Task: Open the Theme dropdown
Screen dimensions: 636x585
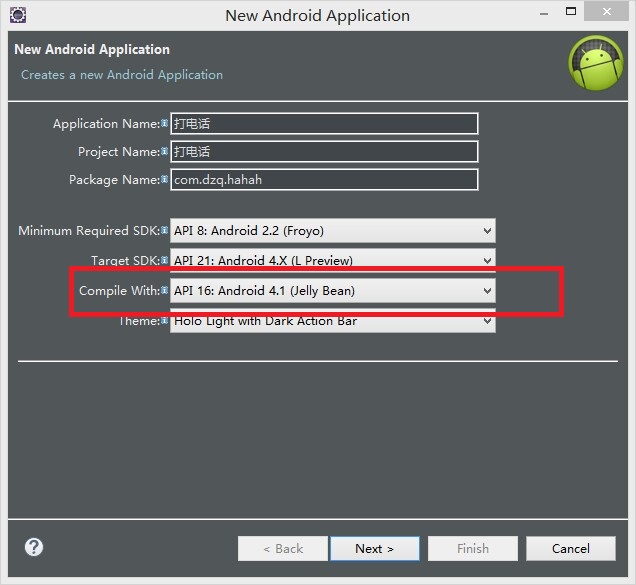Action: pyautogui.click(x=333, y=322)
